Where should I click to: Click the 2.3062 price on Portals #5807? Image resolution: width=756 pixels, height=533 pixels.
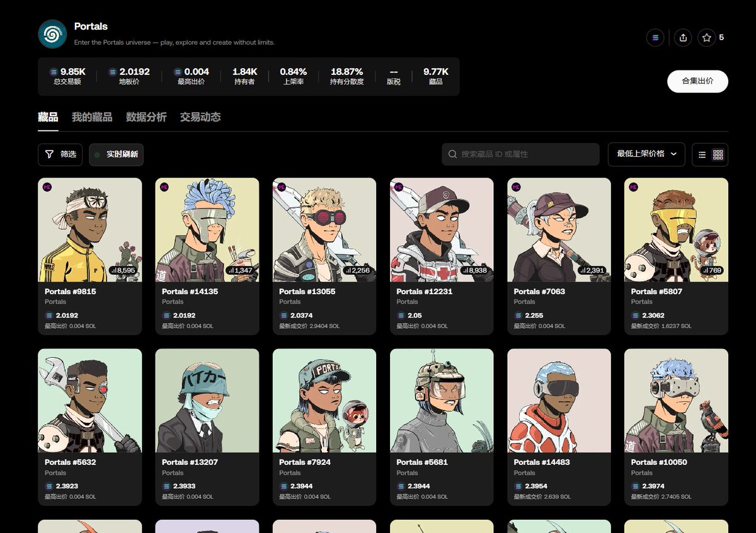pyautogui.click(x=653, y=316)
